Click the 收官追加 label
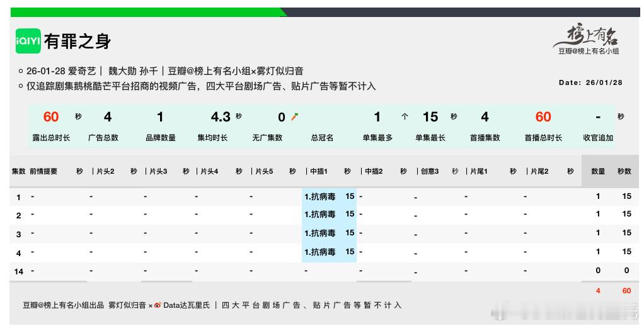Viewport: 644px width, 326px height. pos(598,138)
